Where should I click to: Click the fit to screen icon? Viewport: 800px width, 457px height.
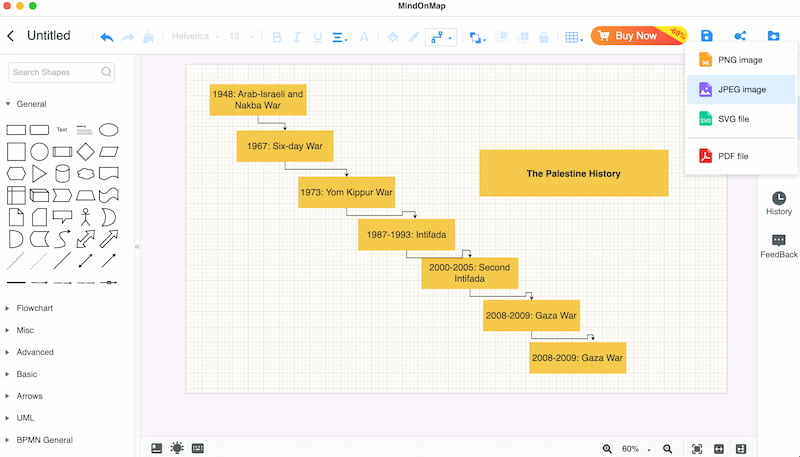tap(696, 449)
